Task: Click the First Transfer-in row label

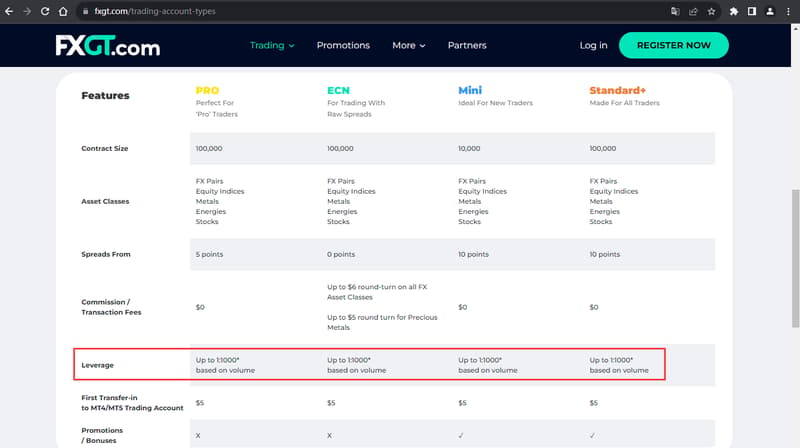Action: (x=132, y=403)
